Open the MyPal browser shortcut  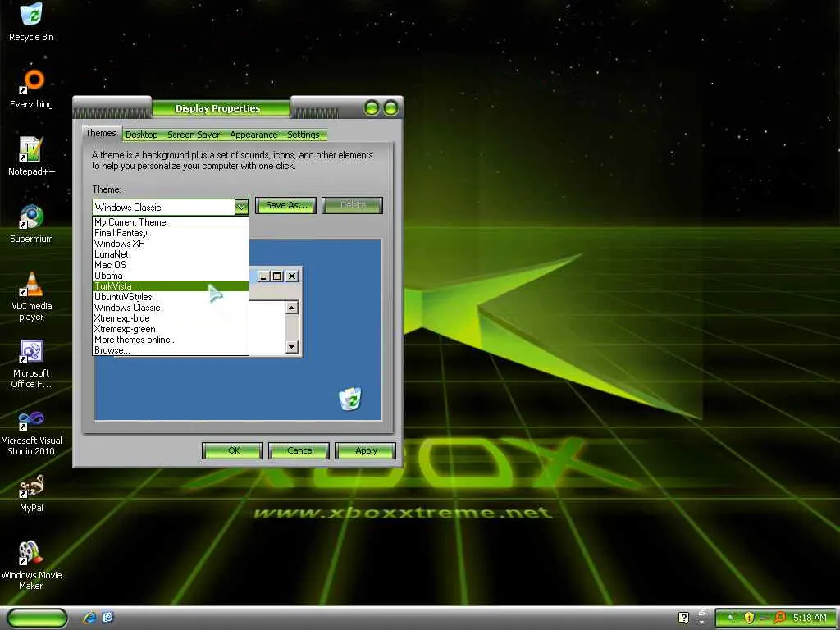click(31, 493)
